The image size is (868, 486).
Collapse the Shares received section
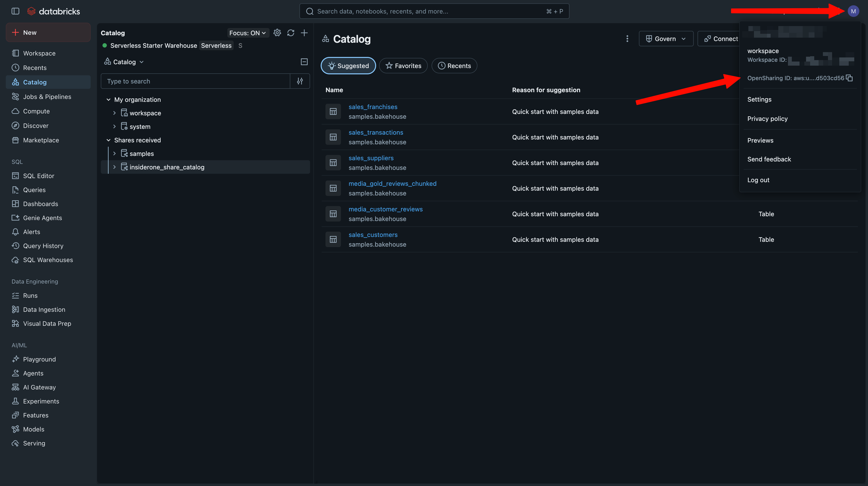[108, 140]
